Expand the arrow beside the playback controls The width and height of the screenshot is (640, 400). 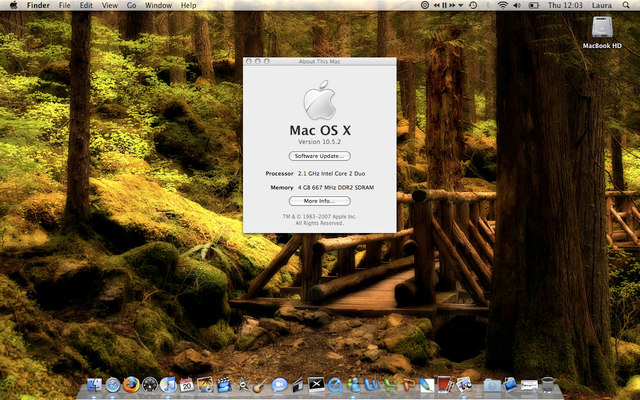[x=458, y=6]
